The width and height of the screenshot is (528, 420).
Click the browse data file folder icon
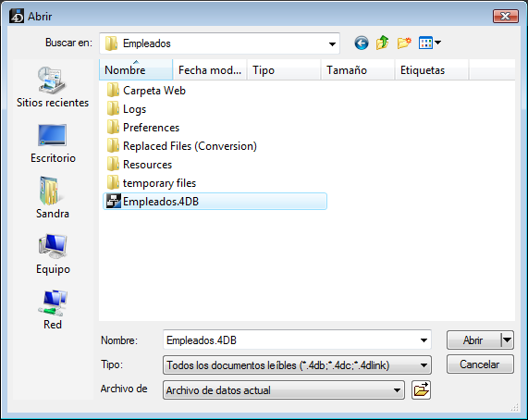421,390
